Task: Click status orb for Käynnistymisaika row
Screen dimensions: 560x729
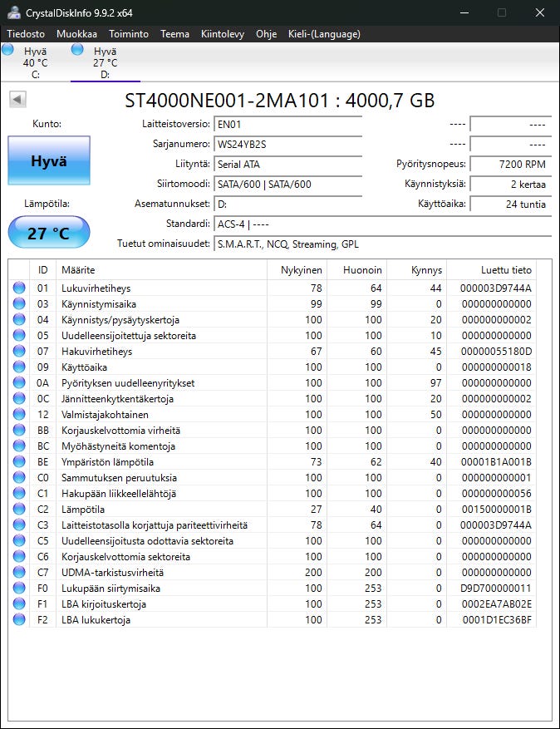Action: (19, 303)
